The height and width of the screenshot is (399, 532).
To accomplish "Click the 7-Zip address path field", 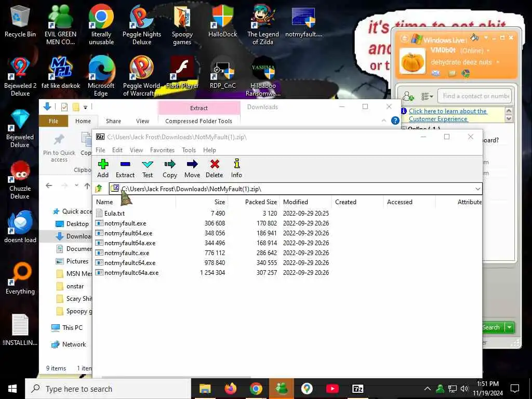I will [x=295, y=189].
